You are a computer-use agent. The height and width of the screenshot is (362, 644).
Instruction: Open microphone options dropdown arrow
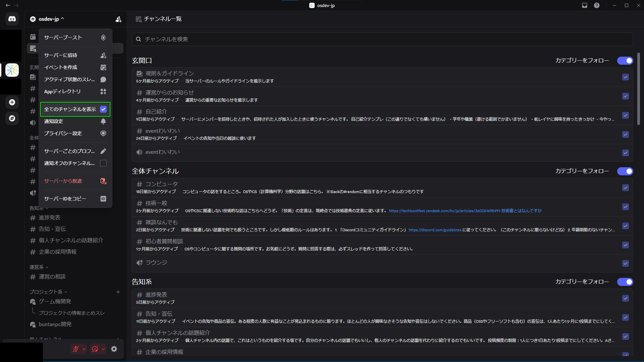(x=84, y=349)
